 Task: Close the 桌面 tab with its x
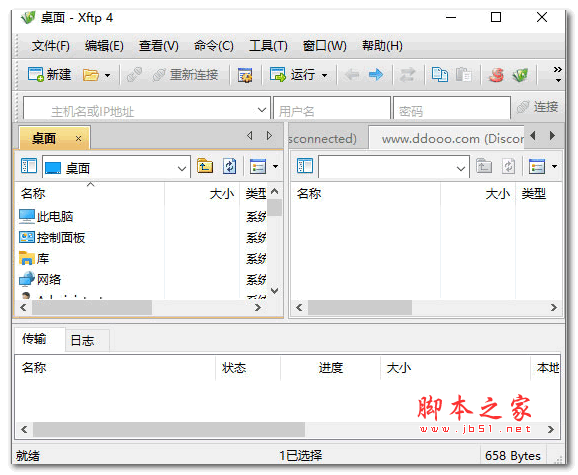[x=78, y=139]
